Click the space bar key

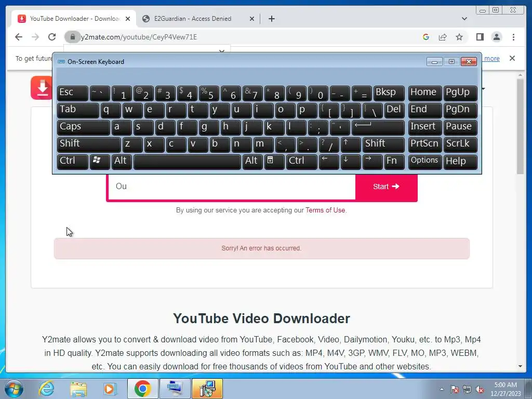click(x=187, y=162)
